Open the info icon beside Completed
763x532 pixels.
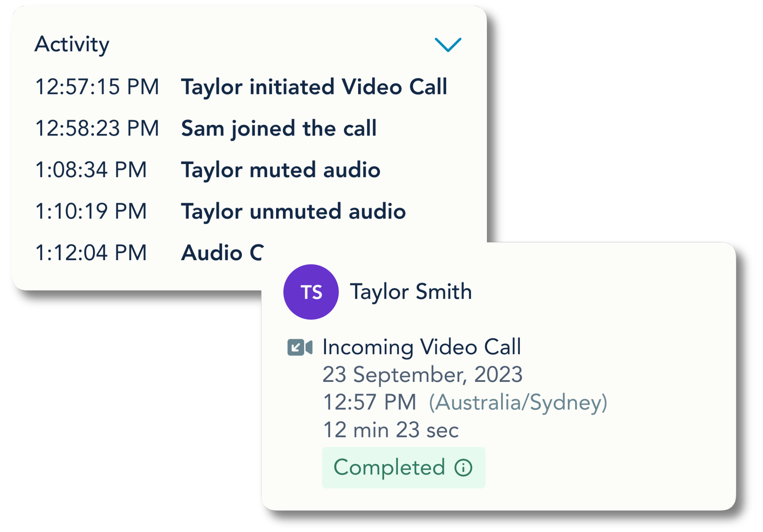point(464,468)
